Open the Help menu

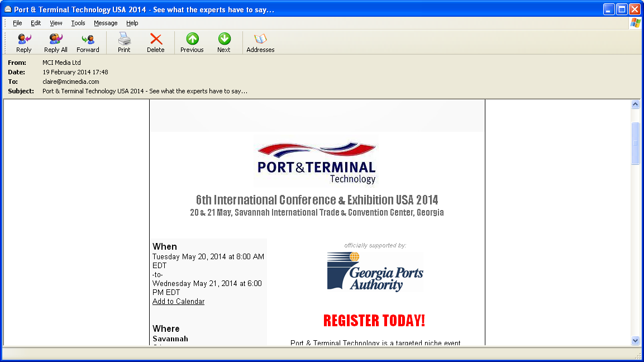[x=132, y=23]
